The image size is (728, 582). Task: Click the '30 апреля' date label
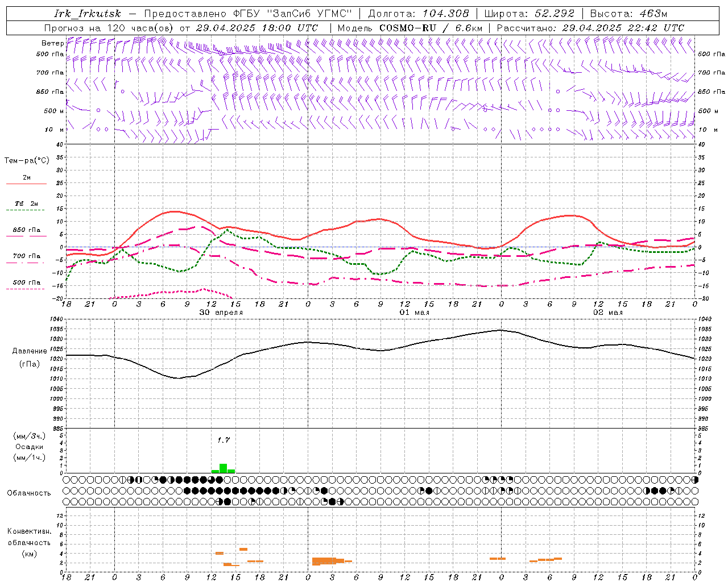pos(221,313)
